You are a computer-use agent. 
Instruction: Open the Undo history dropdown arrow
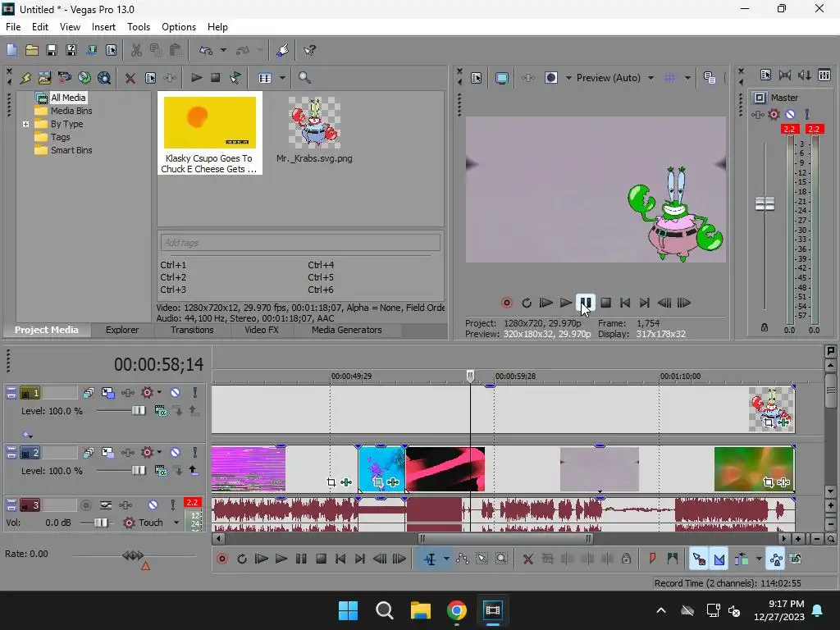tap(223, 50)
